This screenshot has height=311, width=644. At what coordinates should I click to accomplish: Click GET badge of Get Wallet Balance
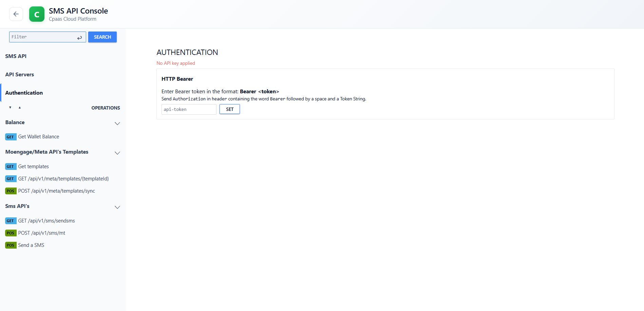click(11, 137)
